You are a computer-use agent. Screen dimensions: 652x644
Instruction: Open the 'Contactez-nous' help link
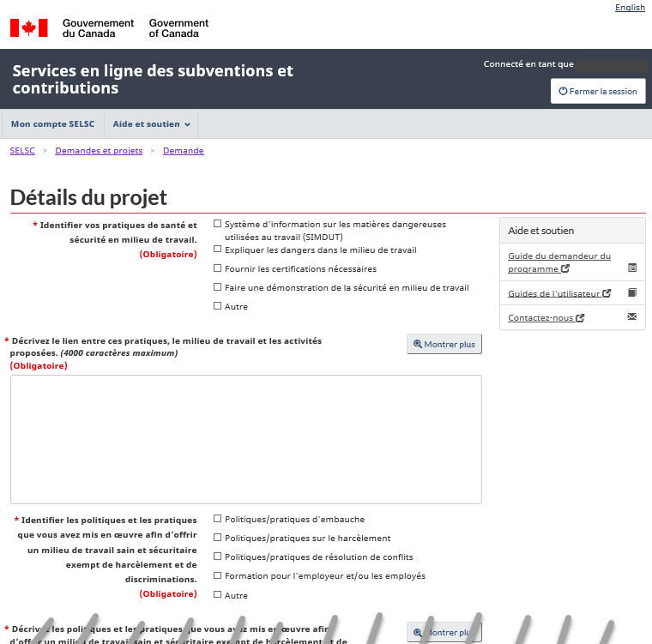coord(541,317)
